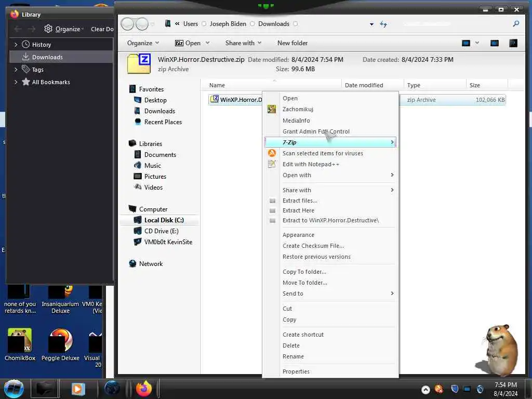This screenshot has height=399, width=532.
Task: Expand the Share with context submenu
Action: pyautogui.click(x=330, y=190)
